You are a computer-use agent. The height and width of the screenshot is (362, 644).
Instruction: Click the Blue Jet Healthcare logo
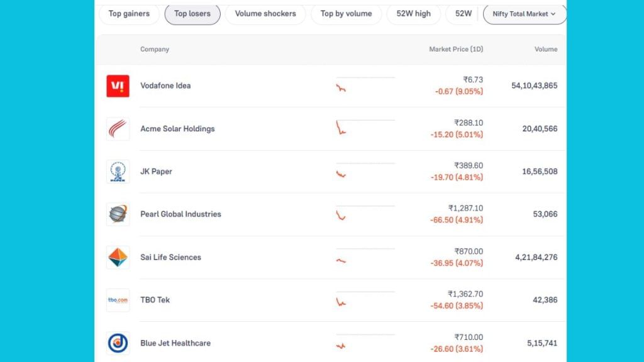coord(118,343)
